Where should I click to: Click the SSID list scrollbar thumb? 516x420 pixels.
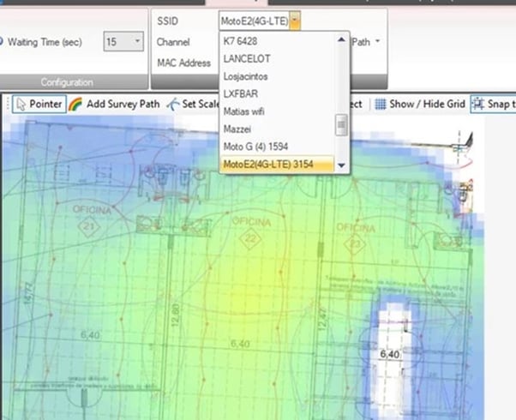pyautogui.click(x=341, y=126)
